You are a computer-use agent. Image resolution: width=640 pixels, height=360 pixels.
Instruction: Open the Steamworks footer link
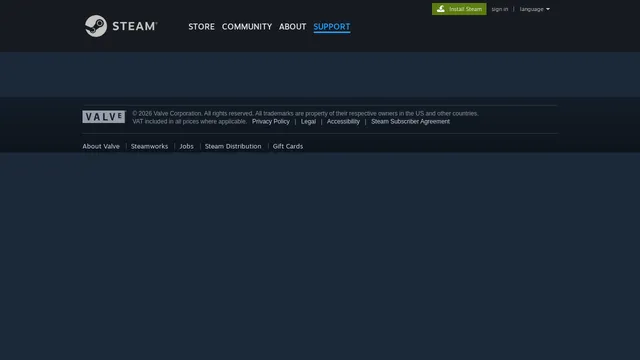tap(149, 146)
